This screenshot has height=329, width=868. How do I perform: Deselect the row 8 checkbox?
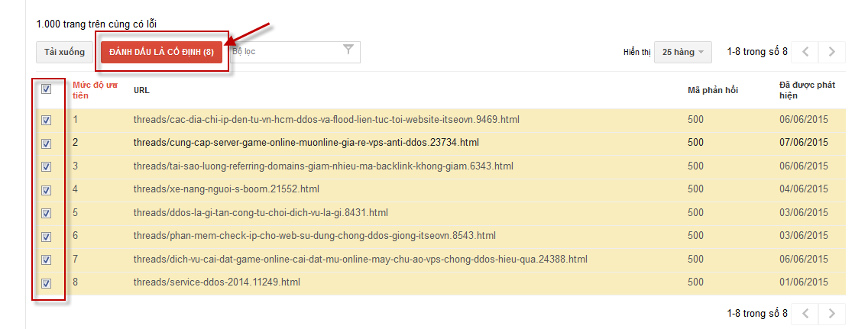coord(46,283)
